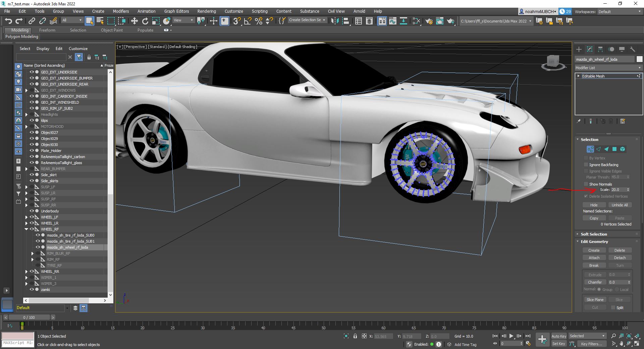Open the Workspaces Default dropdown
Viewport: 644px width, 349px height.
[x=620, y=12]
